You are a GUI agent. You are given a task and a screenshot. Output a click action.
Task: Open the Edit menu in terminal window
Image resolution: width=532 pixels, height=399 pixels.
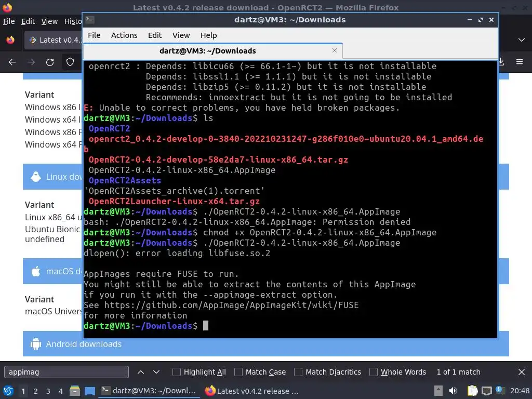coord(155,35)
